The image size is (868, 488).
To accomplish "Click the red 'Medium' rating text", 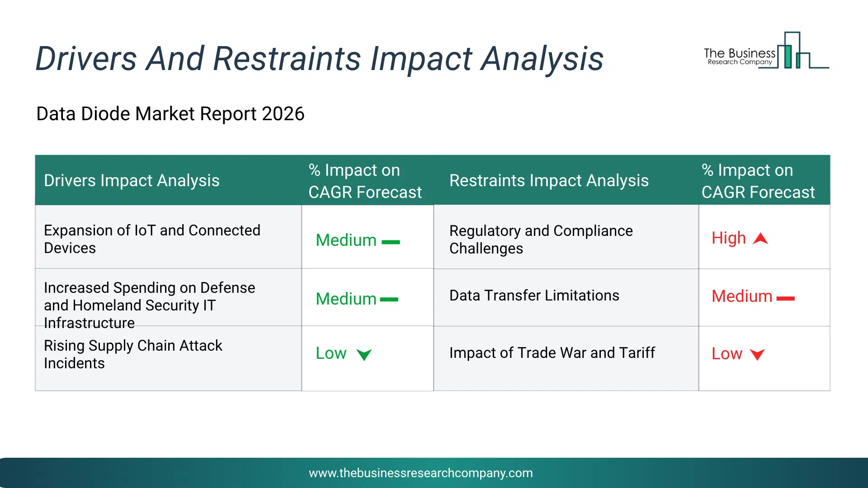I will (x=742, y=296).
